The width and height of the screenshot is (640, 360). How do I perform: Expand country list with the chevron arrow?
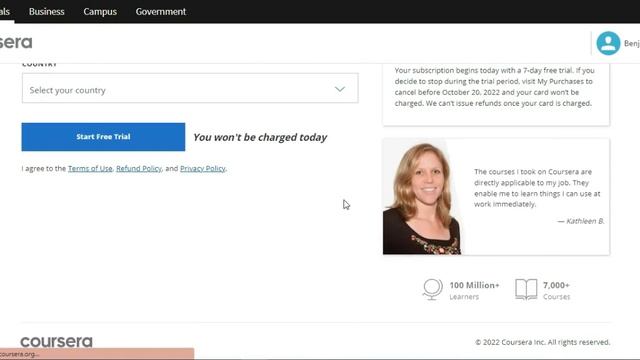tap(340, 89)
